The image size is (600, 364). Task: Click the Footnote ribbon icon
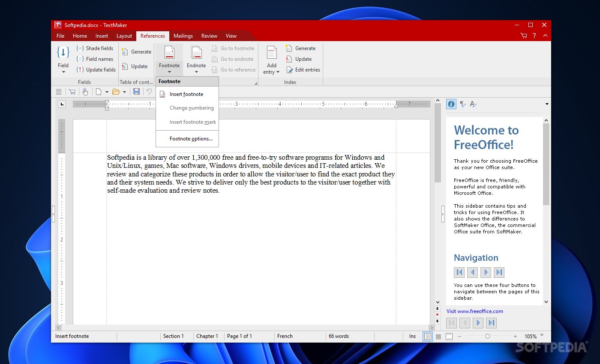pos(169,53)
